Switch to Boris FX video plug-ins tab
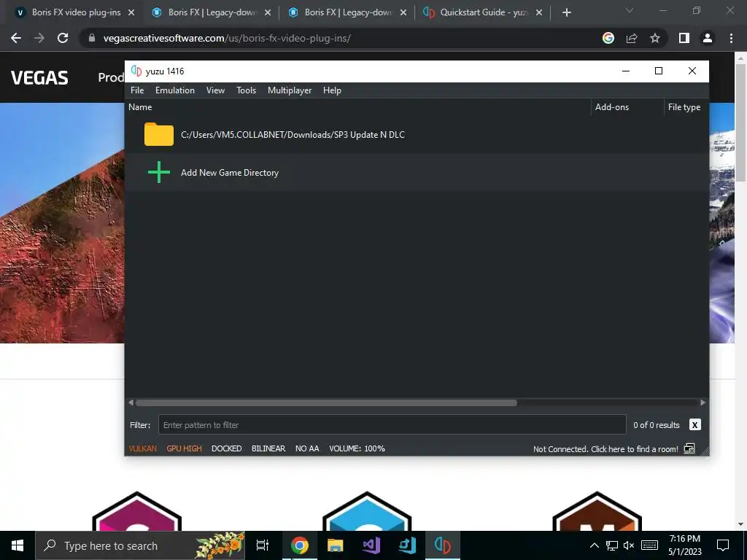Viewport: 747px width, 560px height. (x=76, y=12)
